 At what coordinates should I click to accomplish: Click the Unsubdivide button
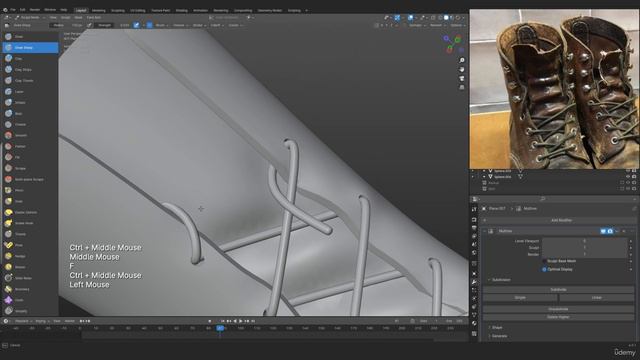558,309
